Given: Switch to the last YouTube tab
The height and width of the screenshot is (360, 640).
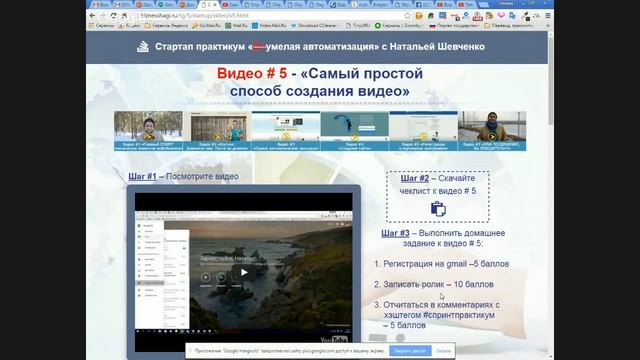Looking at the screenshot, I should (466, 4).
